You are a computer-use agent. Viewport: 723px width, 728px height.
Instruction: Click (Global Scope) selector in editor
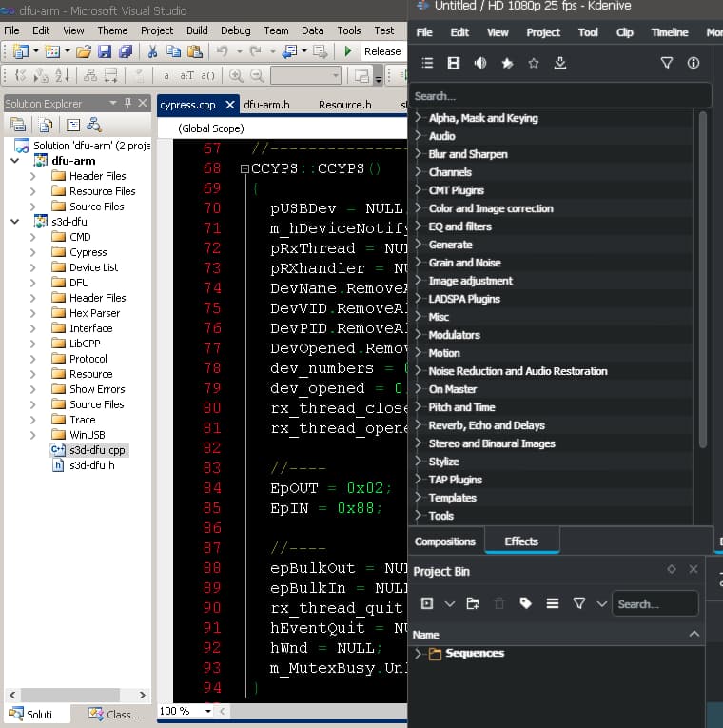[x=283, y=128]
